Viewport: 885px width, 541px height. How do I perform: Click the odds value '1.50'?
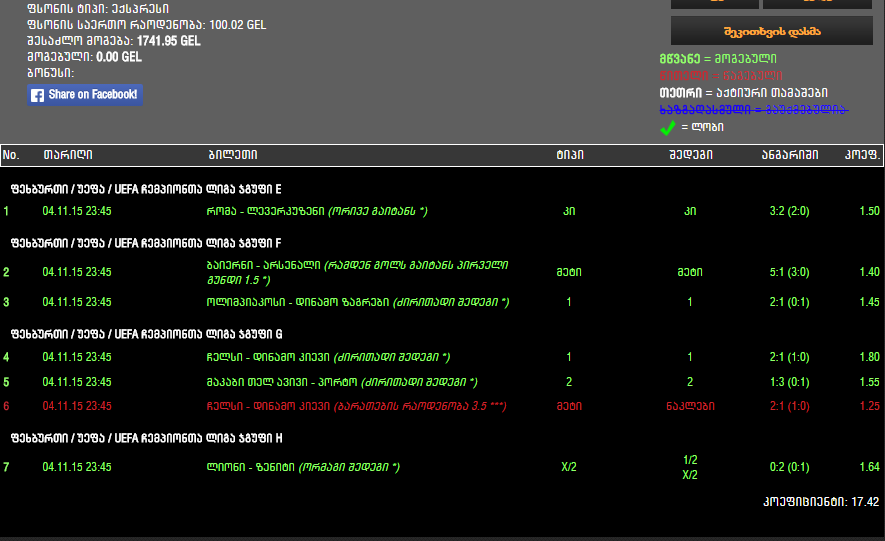point(869,211)
